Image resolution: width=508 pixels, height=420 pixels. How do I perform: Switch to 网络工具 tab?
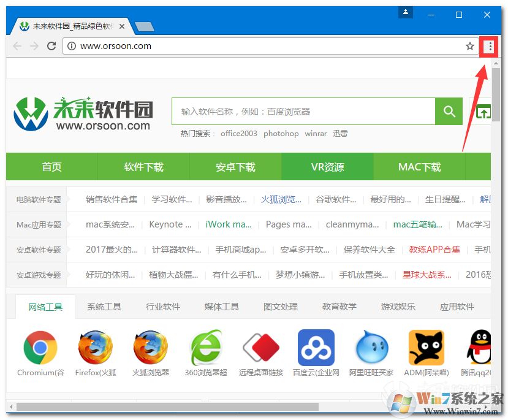(45, 307)
